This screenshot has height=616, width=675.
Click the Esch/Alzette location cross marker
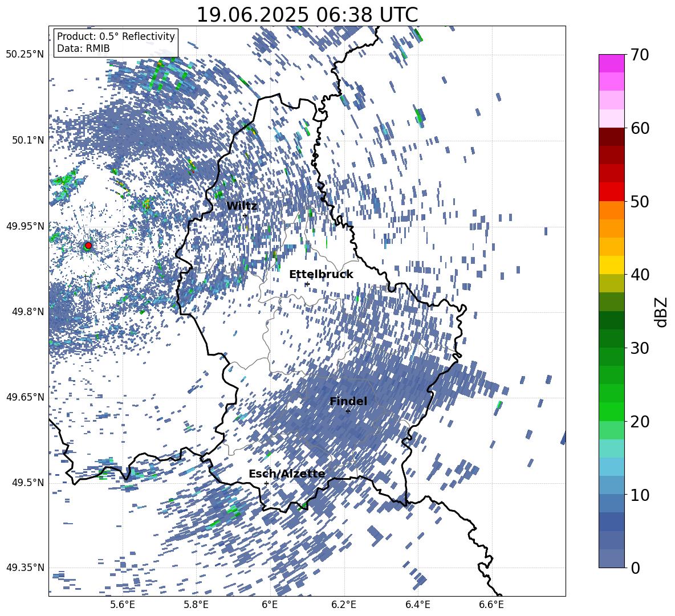(266, 483)
